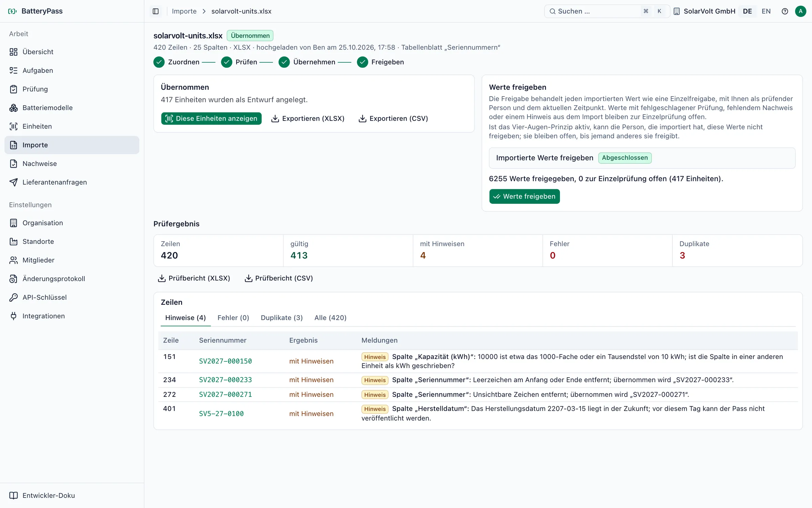
Task: Click the Zuordnen step indicator
Action: pos(177,62)
